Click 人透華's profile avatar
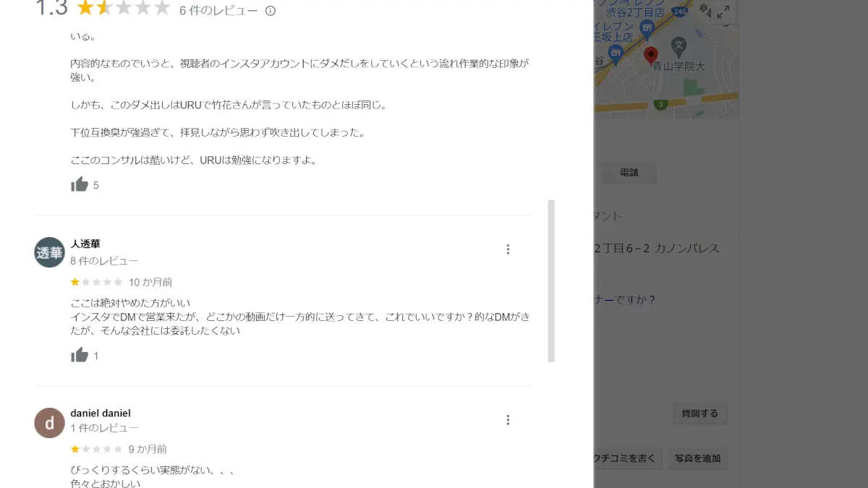Screen dimensions: 868x488 pos(49,252)
